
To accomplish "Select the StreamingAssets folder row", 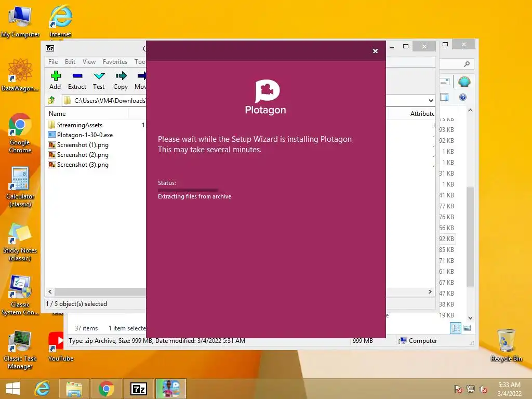I will (79, 125).
